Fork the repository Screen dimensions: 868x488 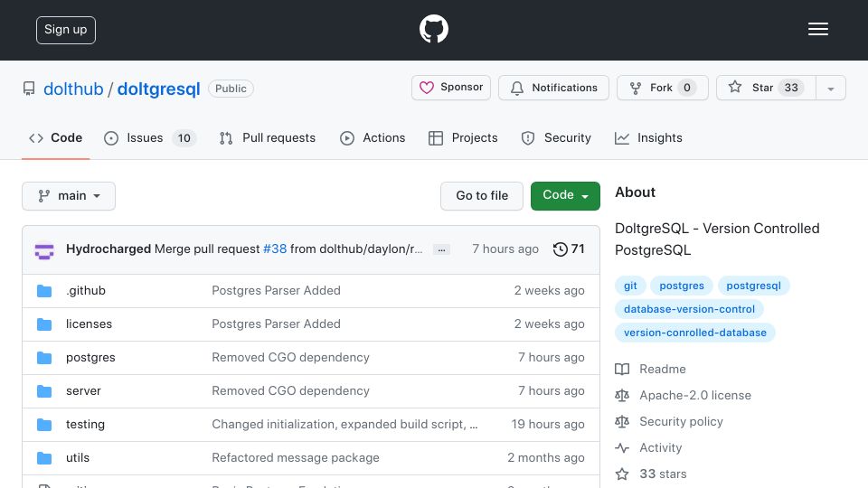[663, 88]
